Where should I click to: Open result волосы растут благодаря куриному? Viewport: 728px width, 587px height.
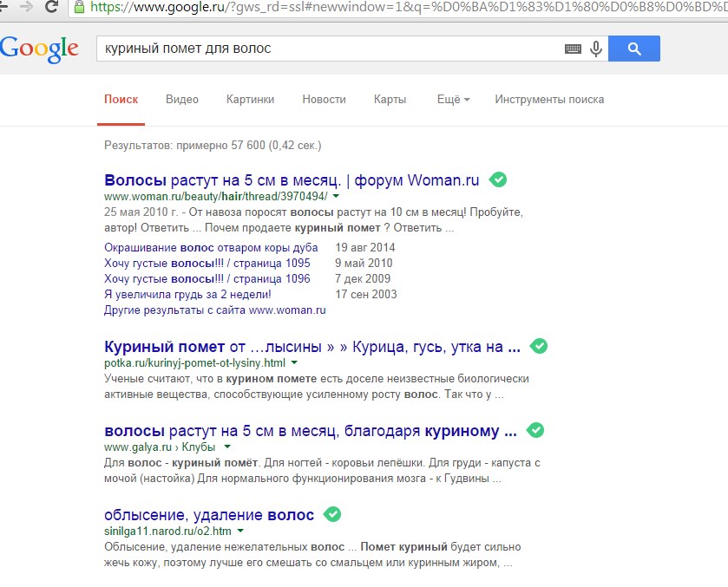[310, 431]
